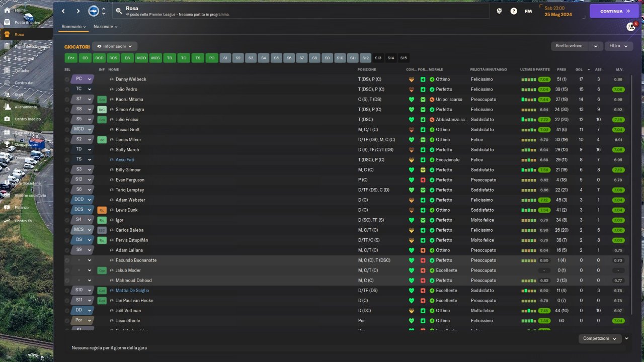644x362 pixels.
Task: Click the back navigation arrow
Action: (63, 11)
